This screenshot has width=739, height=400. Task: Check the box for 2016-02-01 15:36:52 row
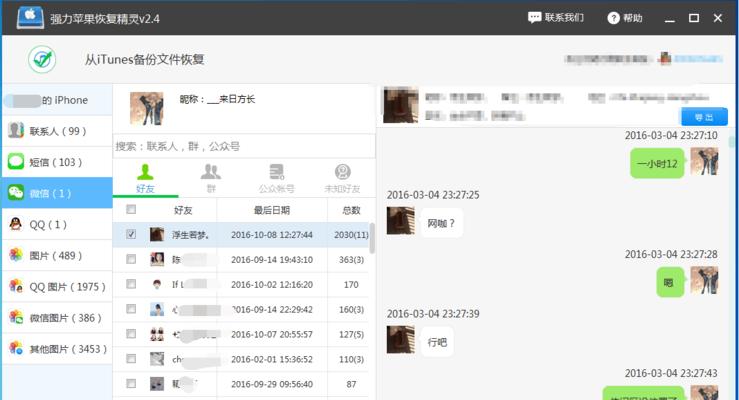pos(131,359)
